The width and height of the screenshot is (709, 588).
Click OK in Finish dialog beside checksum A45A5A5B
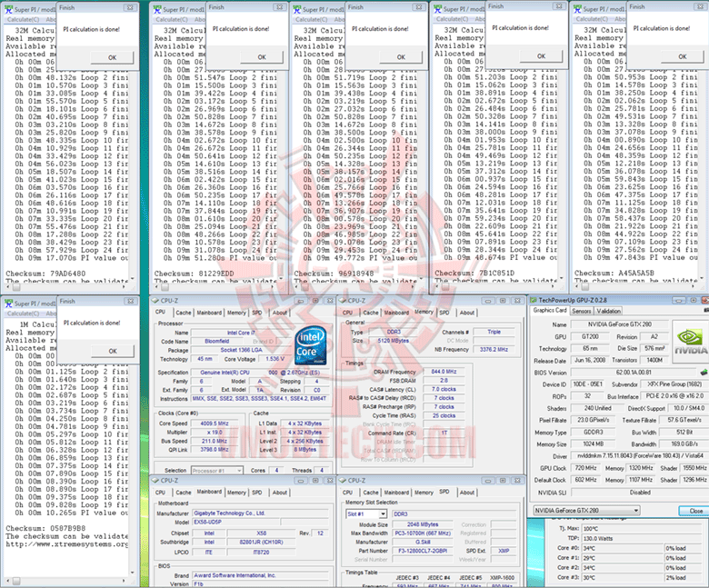683,56
